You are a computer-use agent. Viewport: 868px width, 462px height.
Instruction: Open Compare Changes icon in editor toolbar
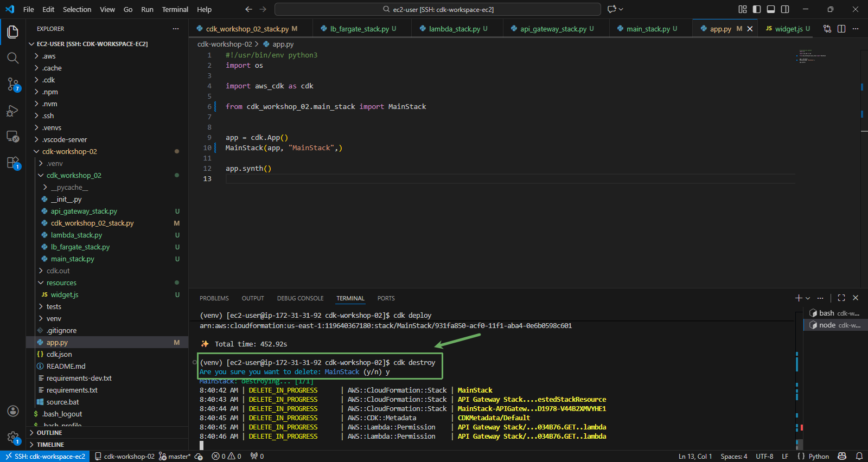[x=827, y=29]
